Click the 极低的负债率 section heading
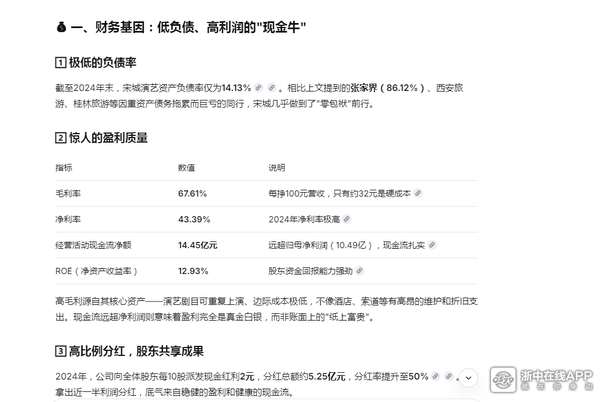Screen dimensions: 600x402 pyautogui.click(x=99, y=62)
